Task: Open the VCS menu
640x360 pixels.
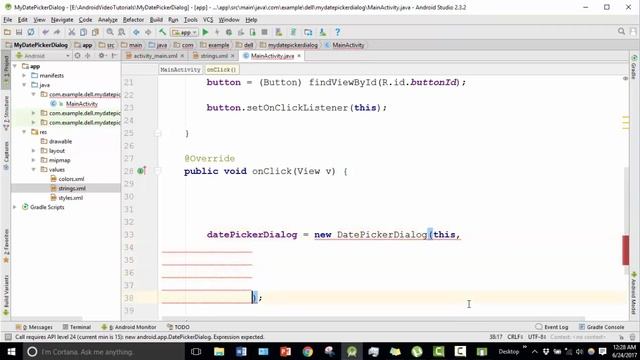Action: (208, 20)
